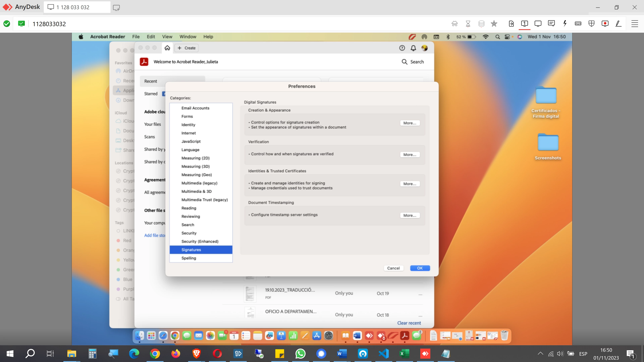Open the Acrobat help question mark icon
The height and width of the screenshot is (362, 644).
pyautogui.click(x=402, y=48)
